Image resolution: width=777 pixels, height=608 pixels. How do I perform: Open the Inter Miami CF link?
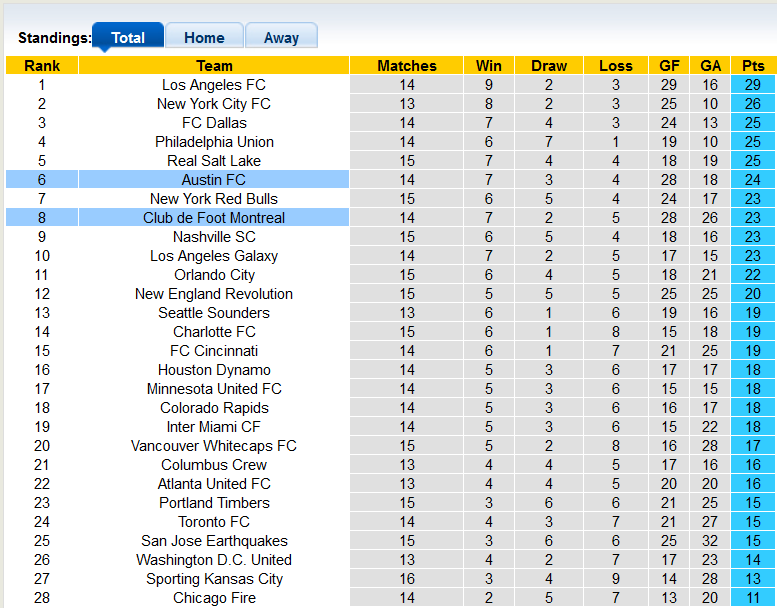(x=214, y=427)
